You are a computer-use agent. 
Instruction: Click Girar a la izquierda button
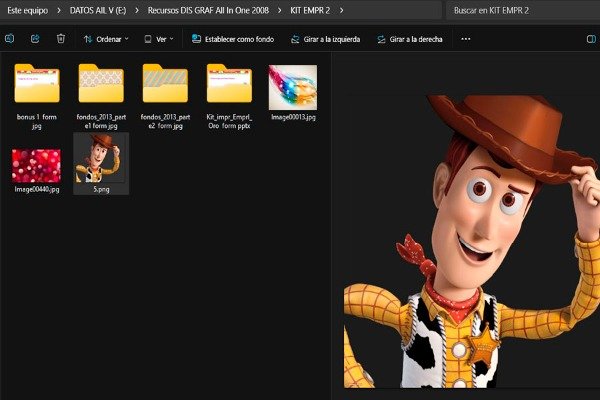coord(326,39)
